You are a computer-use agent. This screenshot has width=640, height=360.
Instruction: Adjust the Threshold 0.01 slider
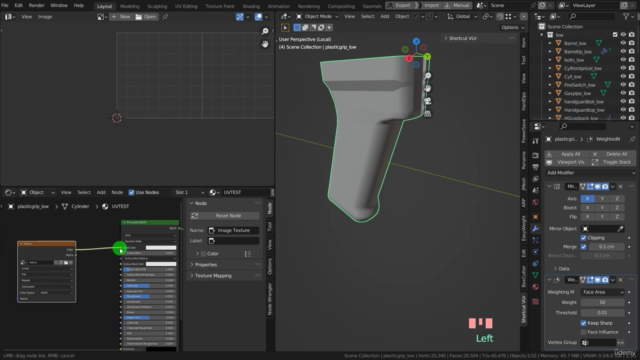[x=602, y=313]
